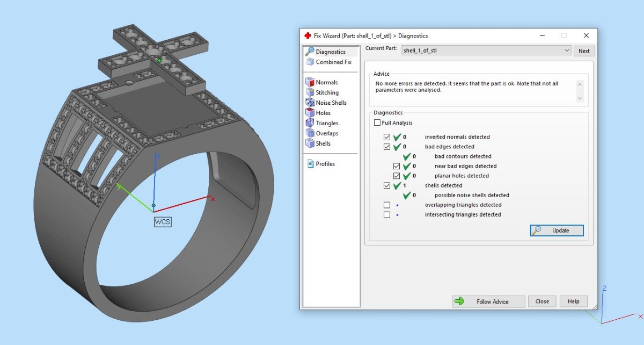Image resolution: width=644 pixels, height=345 pixels.
Task: Open the Noise Shells icon
Action: 310,103
